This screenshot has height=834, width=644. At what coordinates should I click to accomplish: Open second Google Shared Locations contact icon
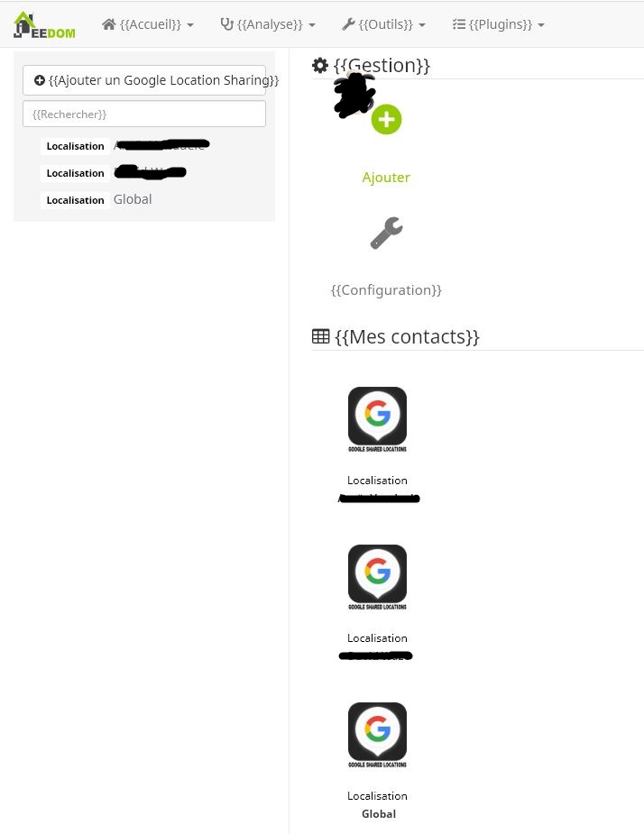377,577
